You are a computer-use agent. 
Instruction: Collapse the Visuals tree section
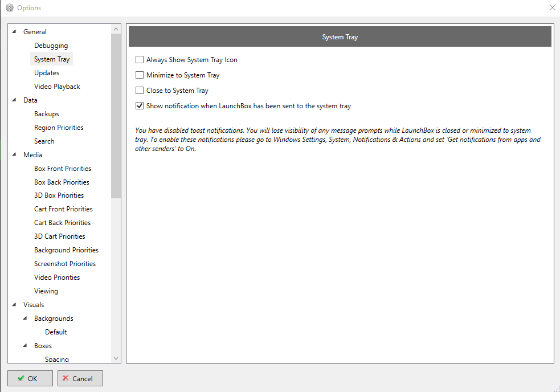coord(14,304)
